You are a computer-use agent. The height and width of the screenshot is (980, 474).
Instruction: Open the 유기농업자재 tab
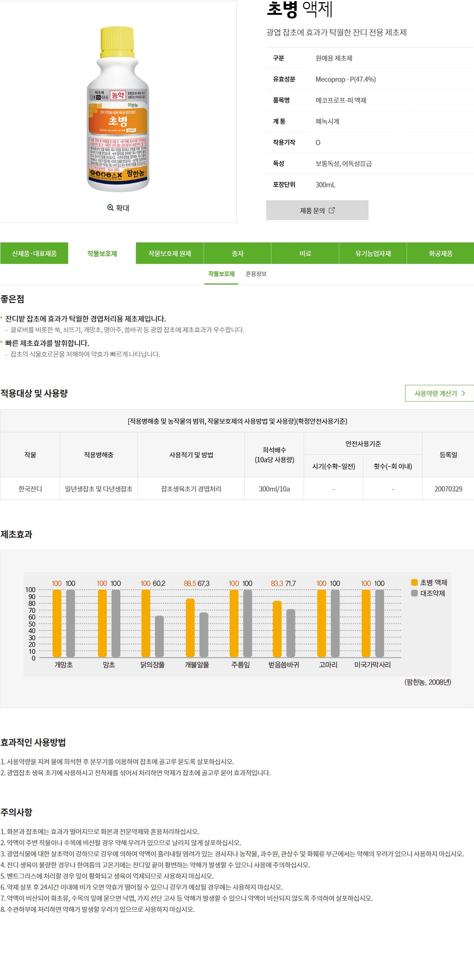373,254
